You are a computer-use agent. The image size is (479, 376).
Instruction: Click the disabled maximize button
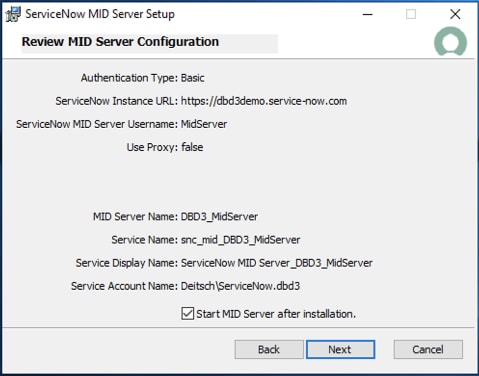coord(411,14)
